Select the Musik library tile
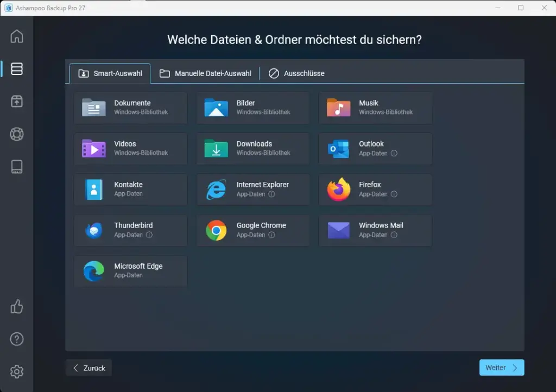 click(375, 108)
